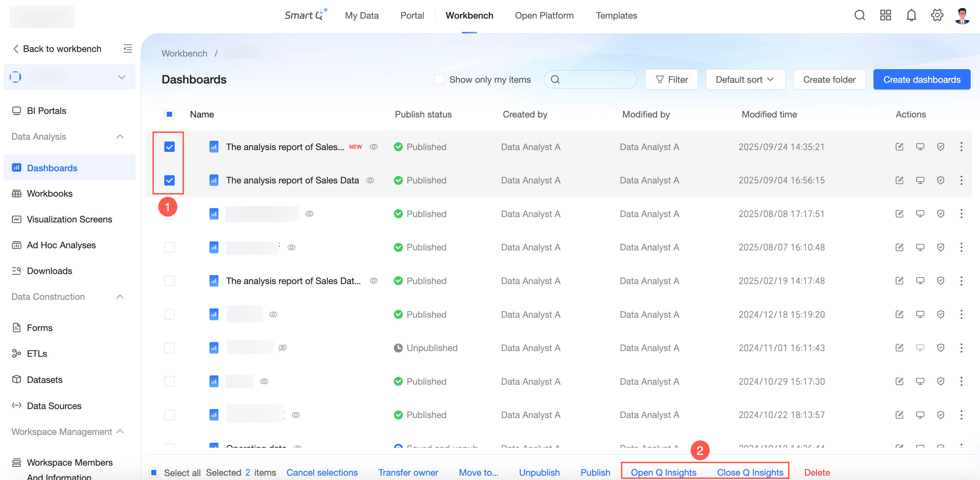980x480 pixels.
Task: Click the Create dashboards button
Action: pyautogui.click(x=922, y=80)
